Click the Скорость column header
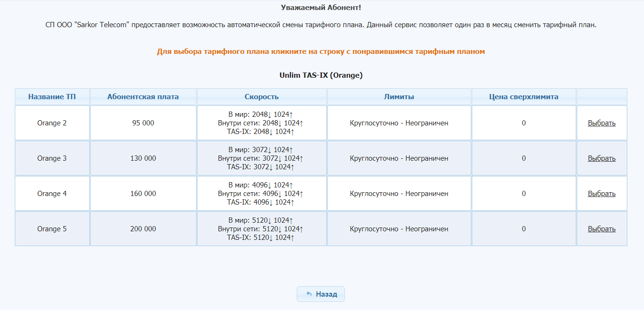 click(261, 97)
